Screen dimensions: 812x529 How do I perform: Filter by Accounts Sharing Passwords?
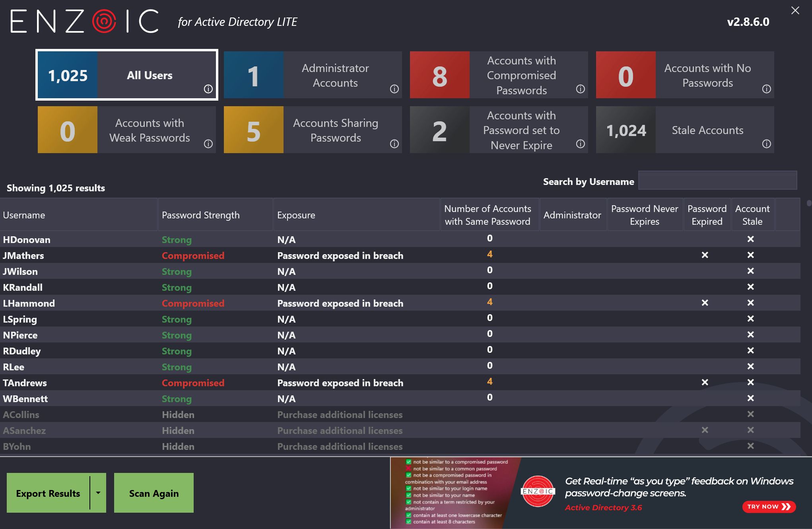(313, 130)
